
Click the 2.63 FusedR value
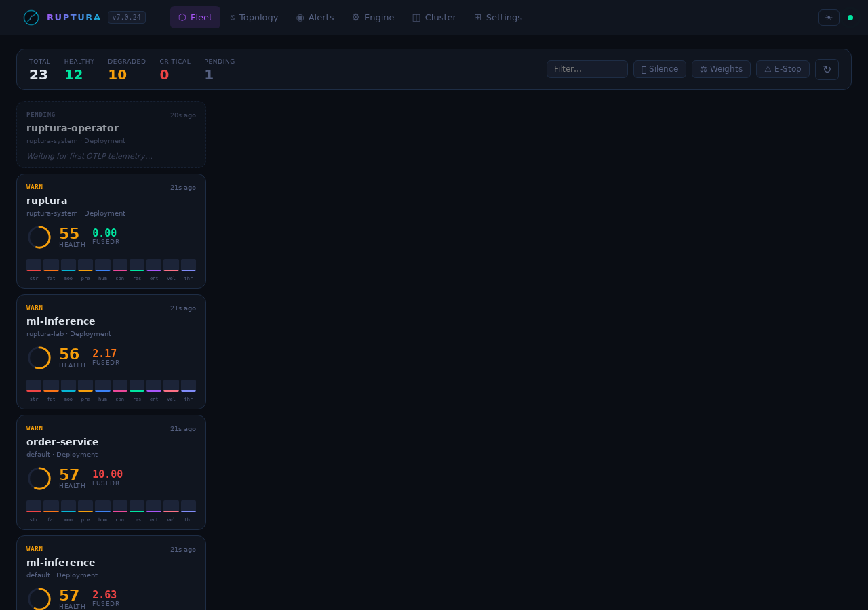[104, 595]
